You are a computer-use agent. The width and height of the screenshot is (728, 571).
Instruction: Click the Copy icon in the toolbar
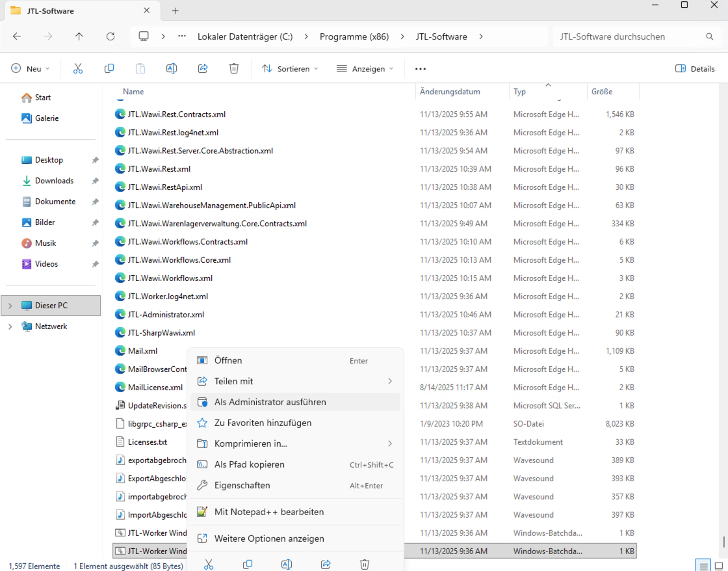109,69
